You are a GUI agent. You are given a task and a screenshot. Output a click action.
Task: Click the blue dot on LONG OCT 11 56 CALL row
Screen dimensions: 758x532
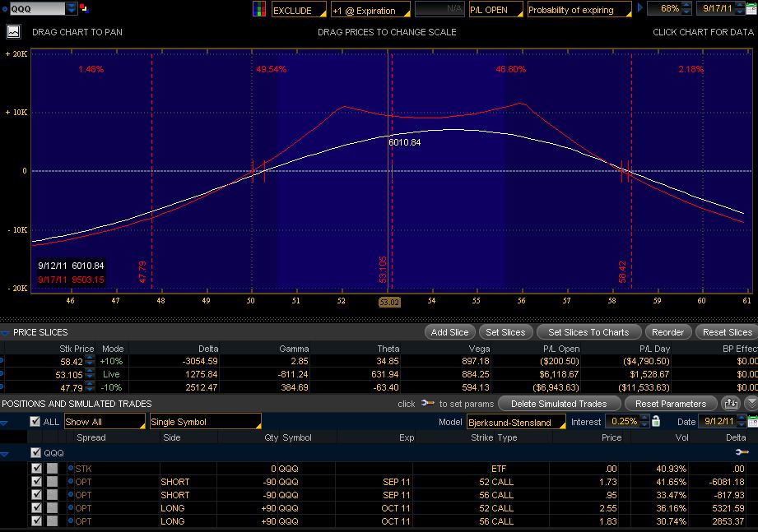pyautogui.click(x=71, y=520)
